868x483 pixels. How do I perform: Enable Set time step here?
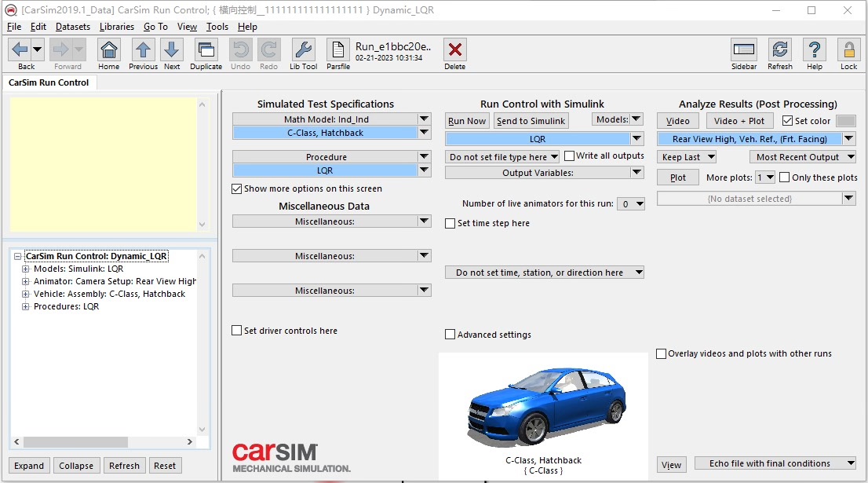(450, 223)
